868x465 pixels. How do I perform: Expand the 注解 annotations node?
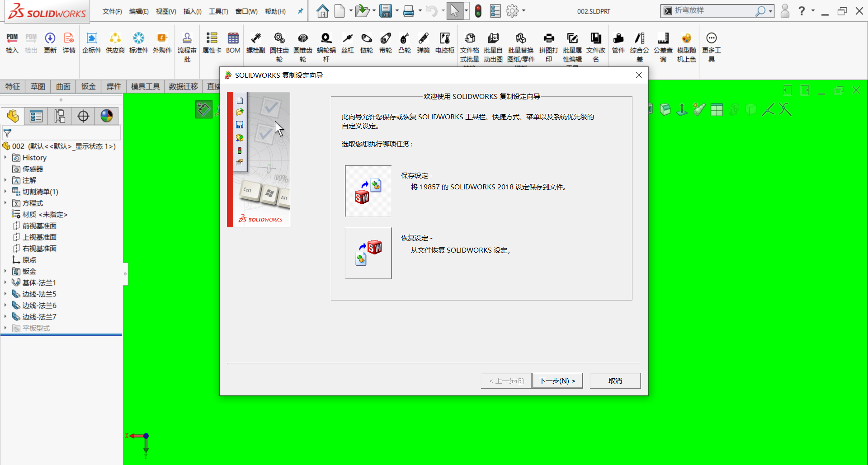pos(5,180)
